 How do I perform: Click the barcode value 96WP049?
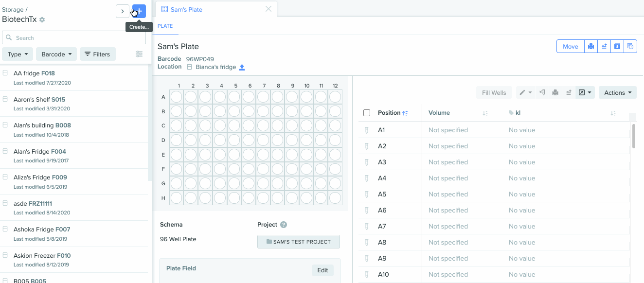tap(200, 59)
